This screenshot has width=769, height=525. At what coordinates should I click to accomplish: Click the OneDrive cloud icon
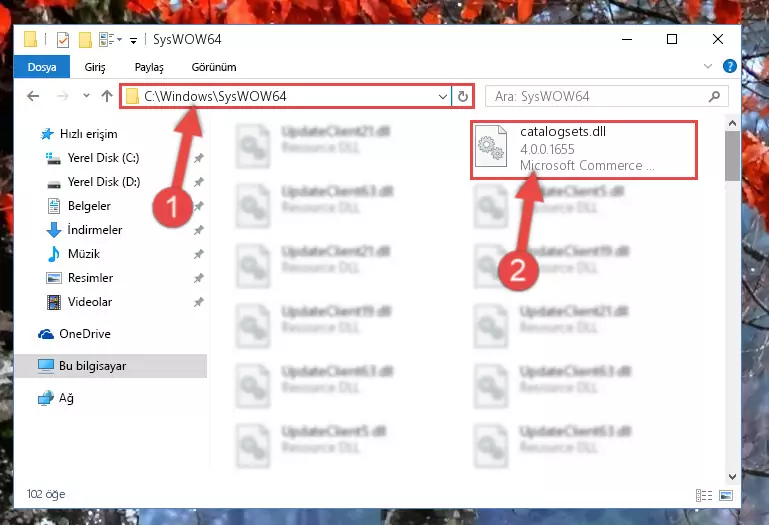(x=46, y=334)
